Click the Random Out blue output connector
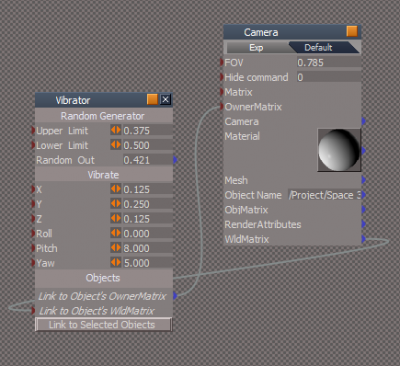 [x=175, y=160]
